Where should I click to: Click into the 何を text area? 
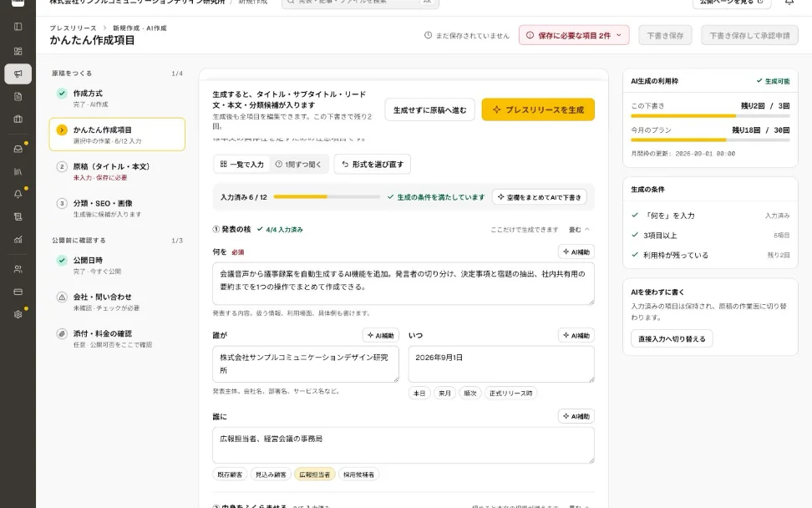tap(403, 283)
